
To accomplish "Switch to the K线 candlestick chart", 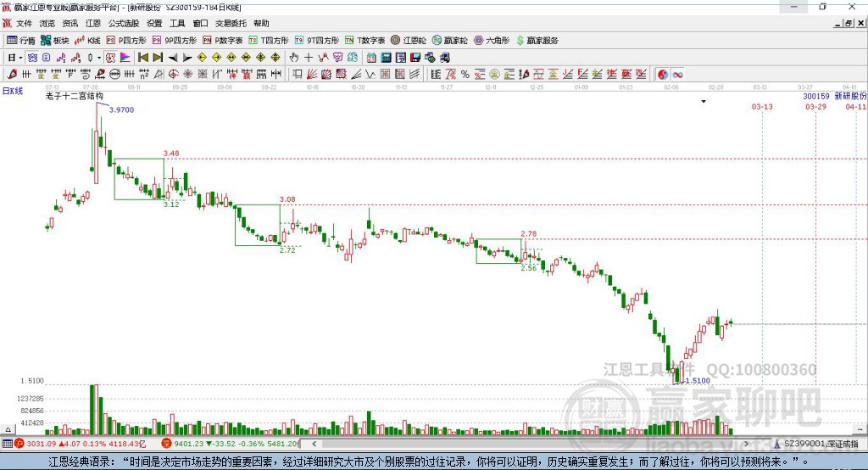I will 87,41.
